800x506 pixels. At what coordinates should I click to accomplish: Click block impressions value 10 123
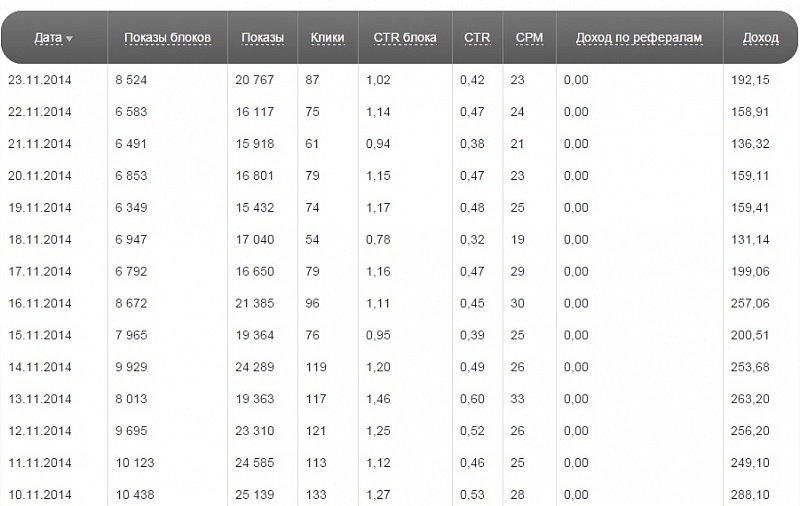pyautogui.click(x=135, y=463)
